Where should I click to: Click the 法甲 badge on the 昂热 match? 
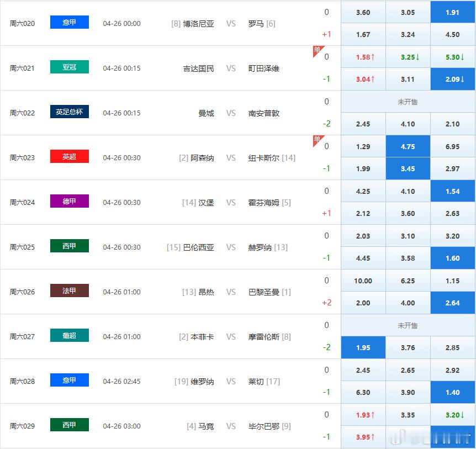[x=69, y=290]
